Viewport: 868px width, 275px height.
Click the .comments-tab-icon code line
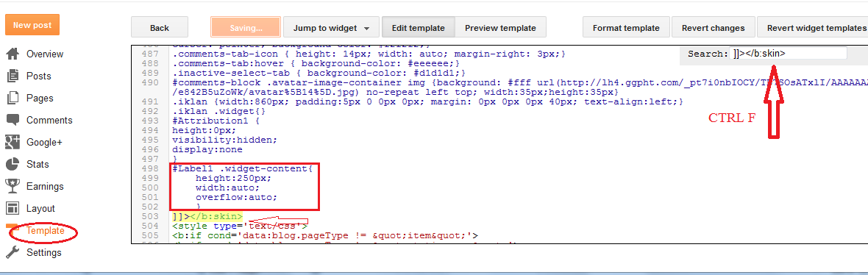pyautogui.click(x=369, y=54)
